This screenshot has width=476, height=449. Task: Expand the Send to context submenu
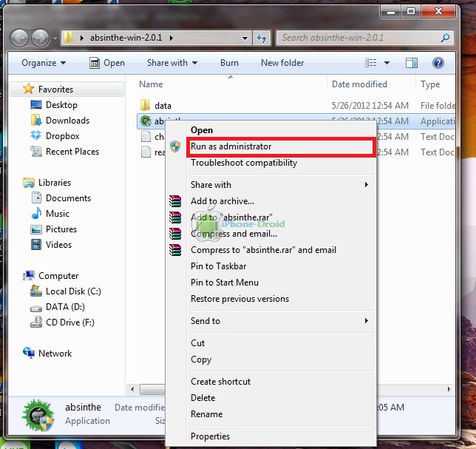click(x=367, y=320)
